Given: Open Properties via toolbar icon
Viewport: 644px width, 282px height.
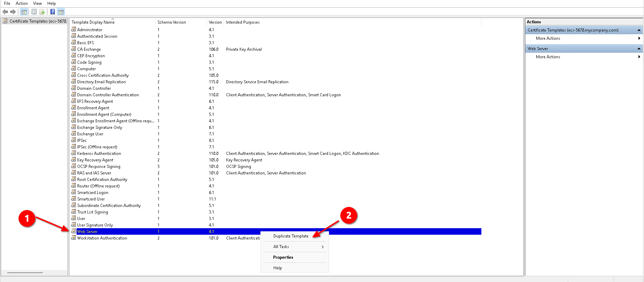Looking at the screenshot, I should click(x=34, y=12).
